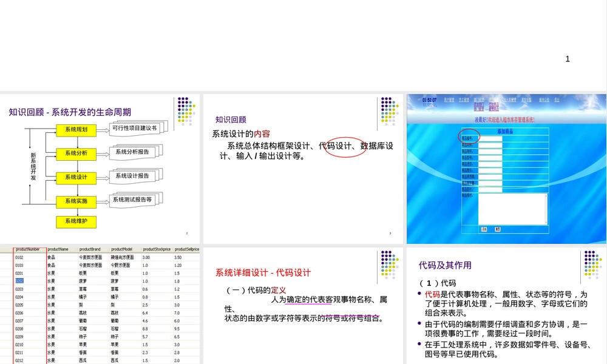The width and height of the screenshot is (607, 364).
Task: Click the 6.4 stock price cell
Action: [x=145, y=313]
